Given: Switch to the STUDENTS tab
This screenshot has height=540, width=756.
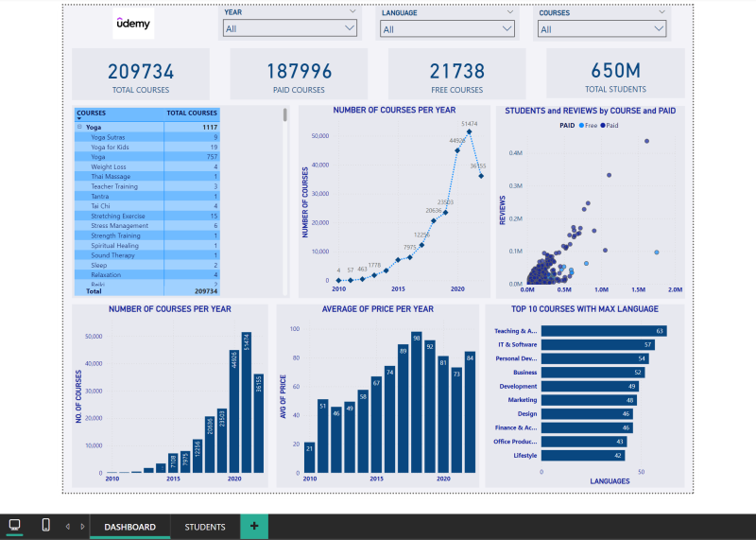Looking at the screenshot, I should click(205, 527).
